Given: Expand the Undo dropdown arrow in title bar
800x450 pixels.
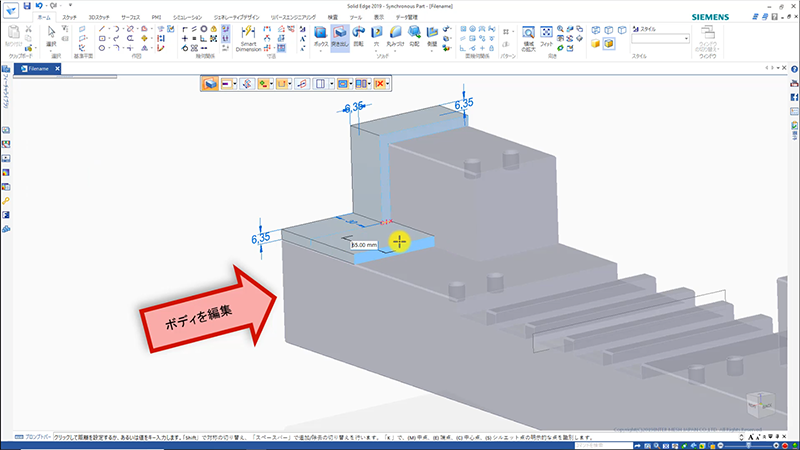Looking at the screenshot, I should tap(45, 5).
